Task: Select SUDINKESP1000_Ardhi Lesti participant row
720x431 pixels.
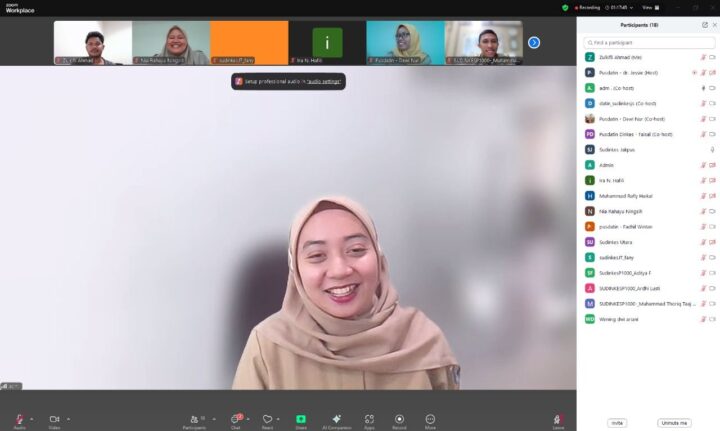Action: [x=649, y=289]
